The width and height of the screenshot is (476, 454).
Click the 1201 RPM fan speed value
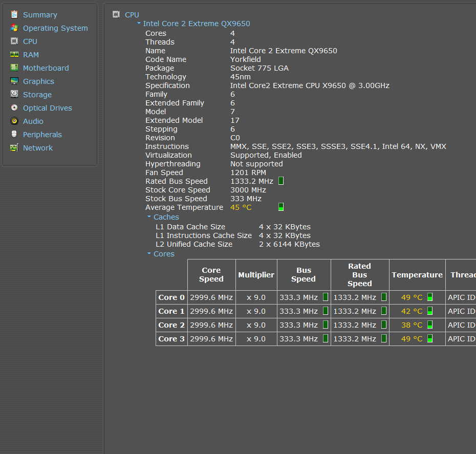point(248,172)
